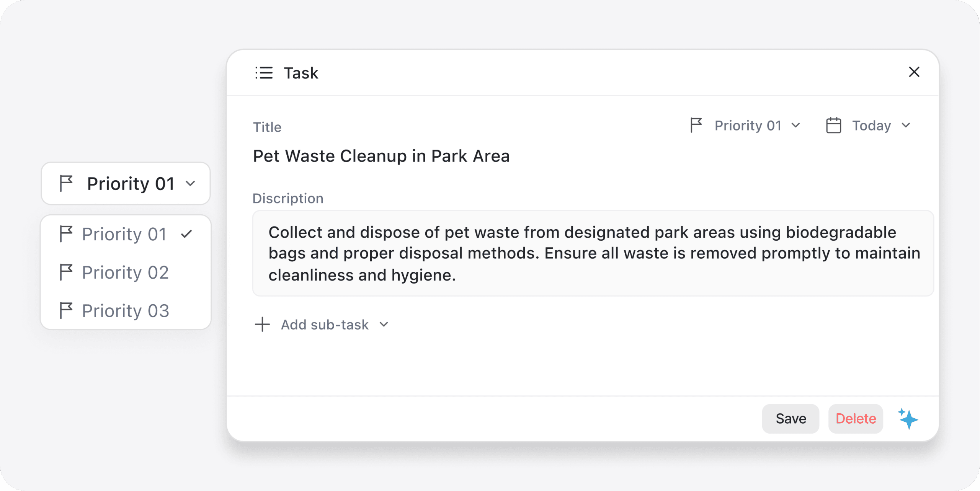Open the Priority 01 dropdown in the task dialog
Screen dimensions: 980x491
point(745,126)
